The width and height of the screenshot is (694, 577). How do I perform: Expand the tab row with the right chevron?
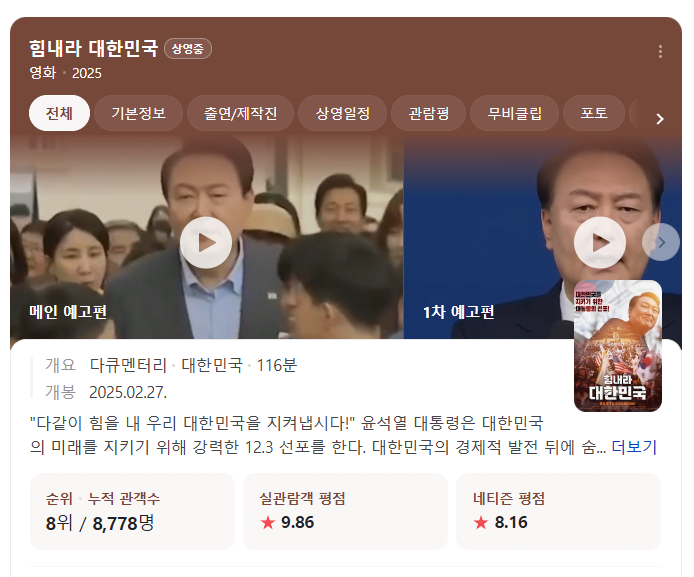pos(659,119)
